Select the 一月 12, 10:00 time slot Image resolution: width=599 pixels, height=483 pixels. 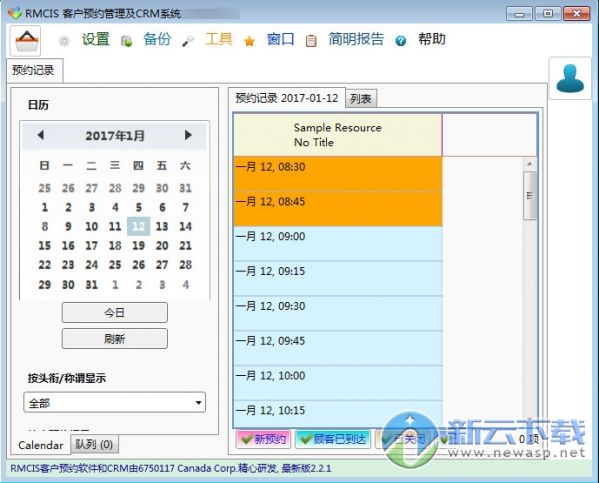[338, 383]
